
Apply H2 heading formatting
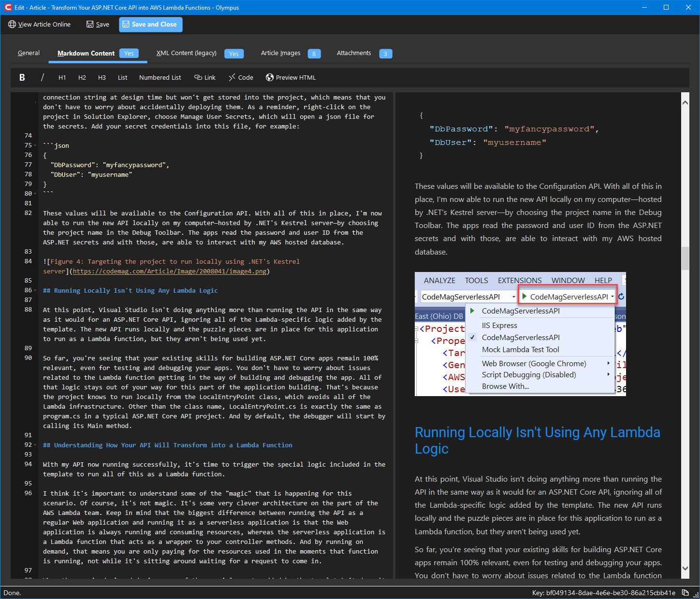tap(82, 77)
